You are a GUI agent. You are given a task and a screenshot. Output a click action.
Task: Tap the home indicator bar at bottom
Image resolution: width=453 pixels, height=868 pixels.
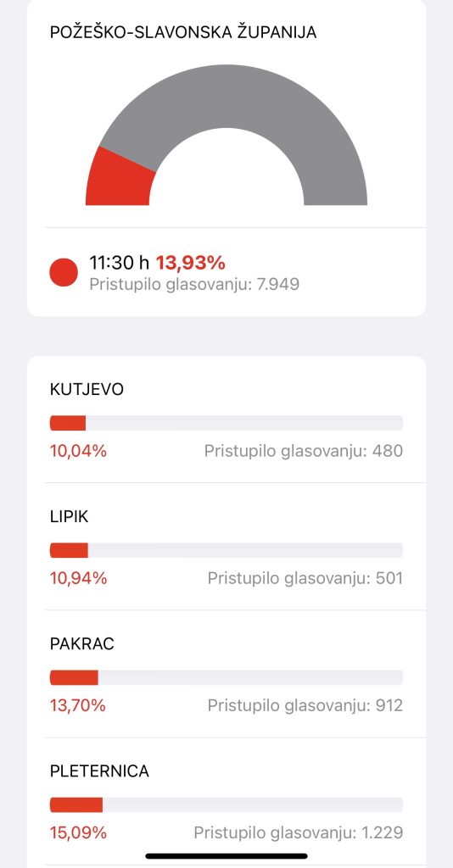click(x=226, y=856)
